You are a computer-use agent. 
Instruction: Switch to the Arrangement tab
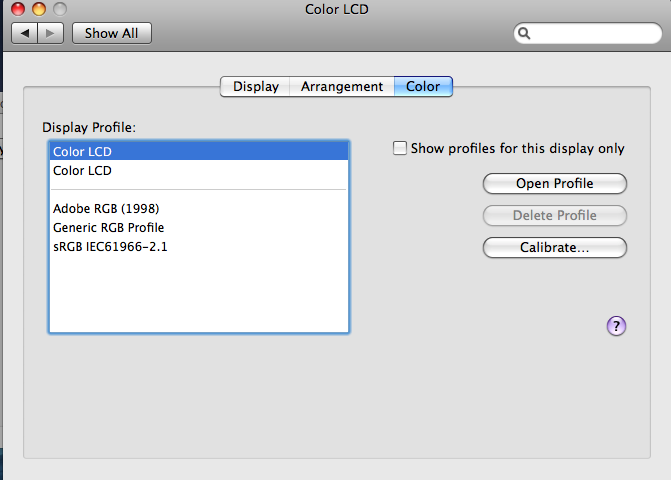tap(342, 86)
